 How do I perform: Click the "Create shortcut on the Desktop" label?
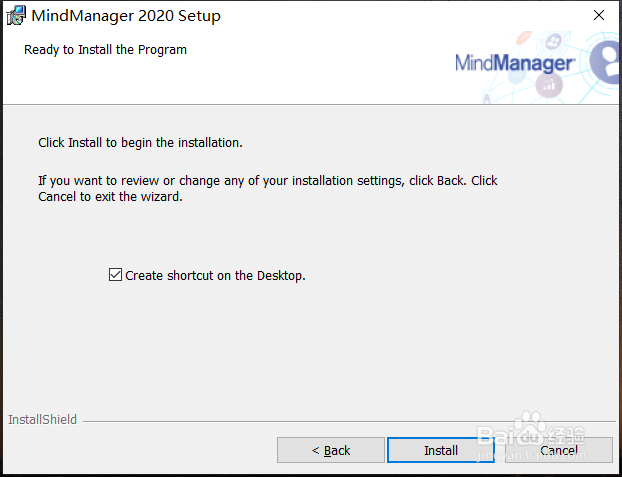pos(215,276)
